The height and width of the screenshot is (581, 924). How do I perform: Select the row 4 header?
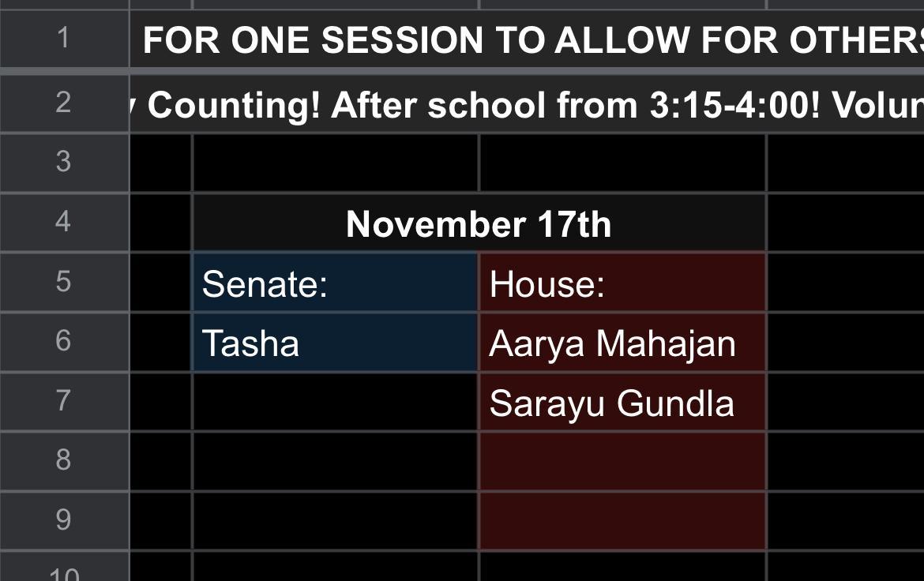pos(64,222)
